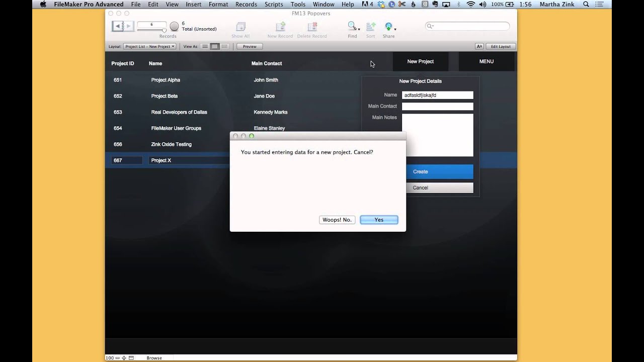The width and height of the screenshot is (644, 362).
Task: Click the Share toolbar icon
Action: point(388,27)
